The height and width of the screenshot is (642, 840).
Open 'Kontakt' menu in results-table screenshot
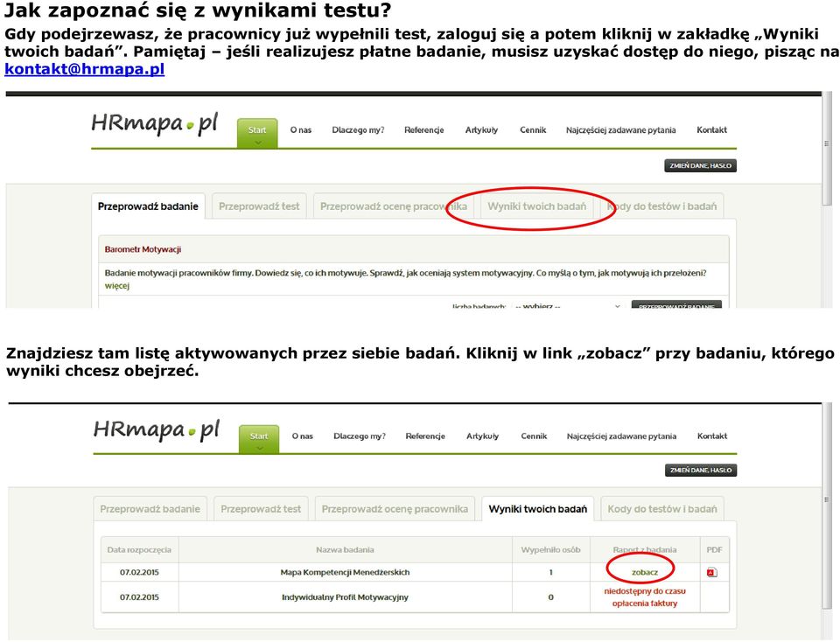click(712, 436)
